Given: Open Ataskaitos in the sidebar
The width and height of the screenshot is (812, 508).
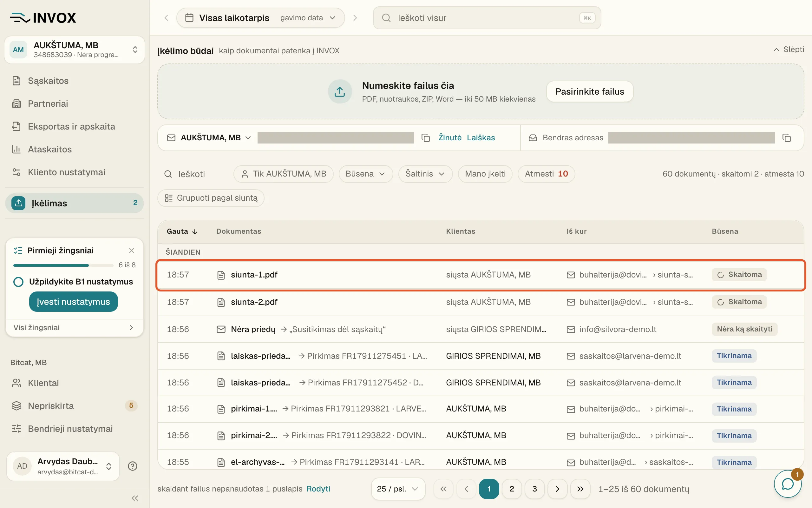Looking at the screenshot, I should [75, 149].
